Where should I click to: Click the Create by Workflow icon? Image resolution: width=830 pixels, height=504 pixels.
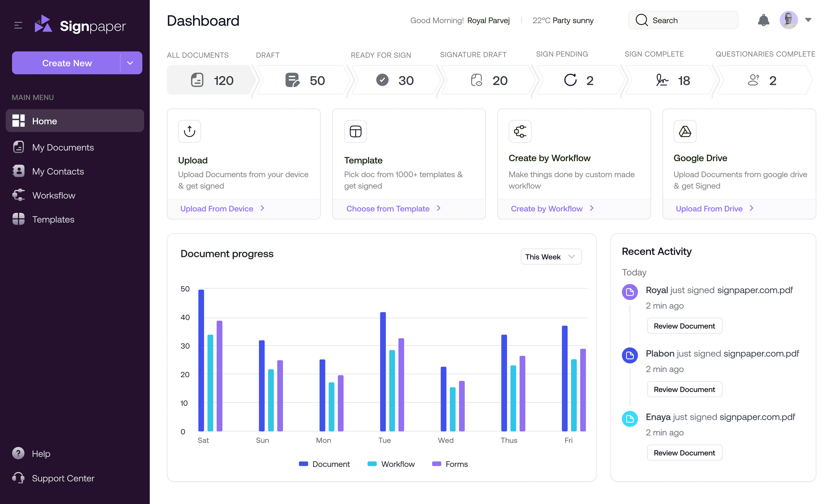pos(520,131)
